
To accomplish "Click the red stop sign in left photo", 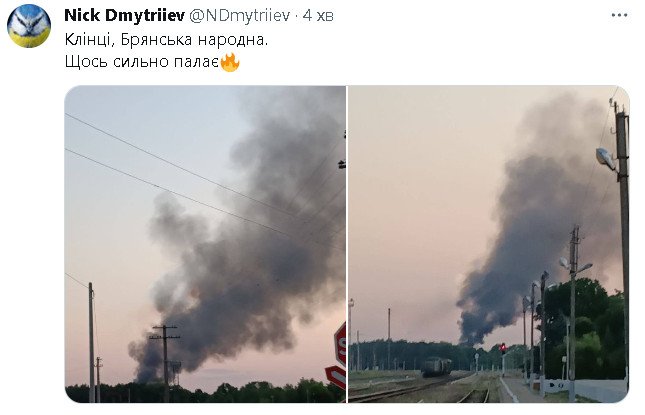I will point(340,344).
